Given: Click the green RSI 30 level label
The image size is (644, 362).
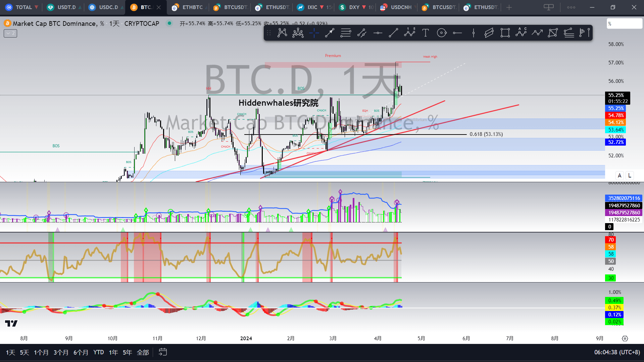Looking at the screenshot, I should (x=611, y=278).
